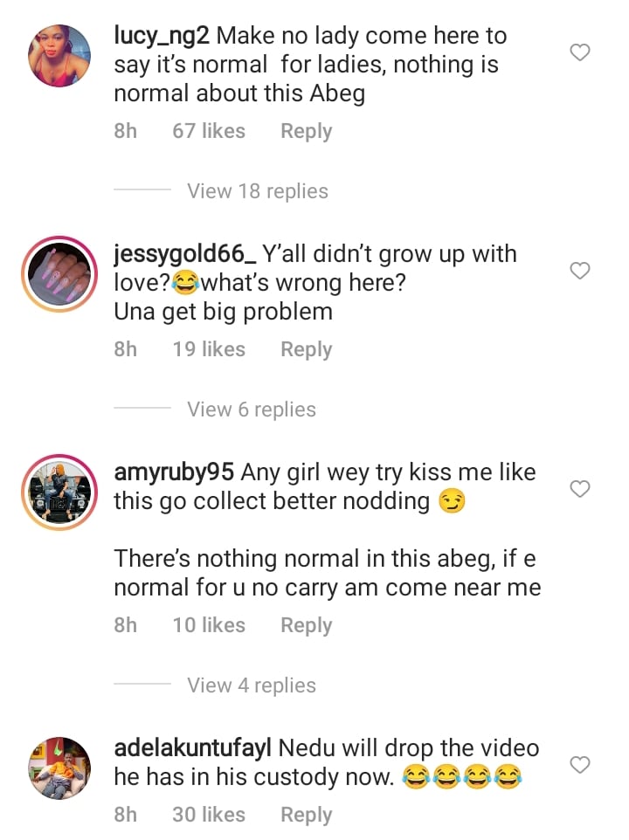Expand View 6 replies

pos(252,410)
